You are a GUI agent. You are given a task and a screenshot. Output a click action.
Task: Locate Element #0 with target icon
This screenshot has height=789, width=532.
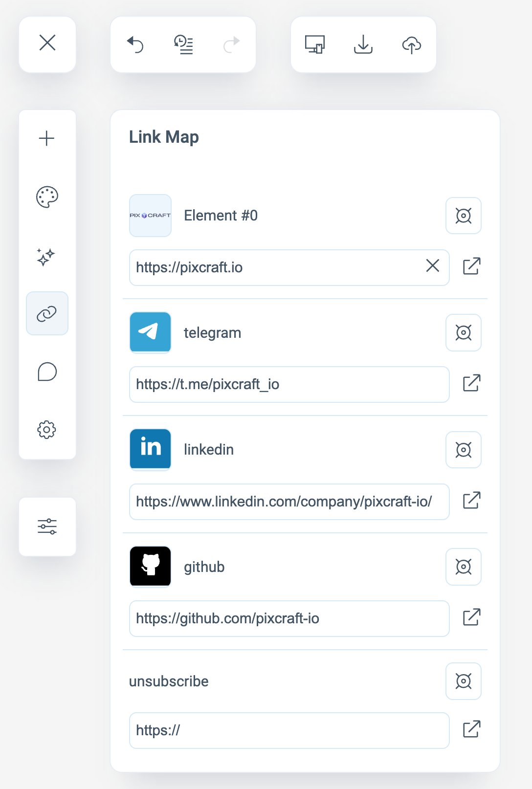click(463, 216)
